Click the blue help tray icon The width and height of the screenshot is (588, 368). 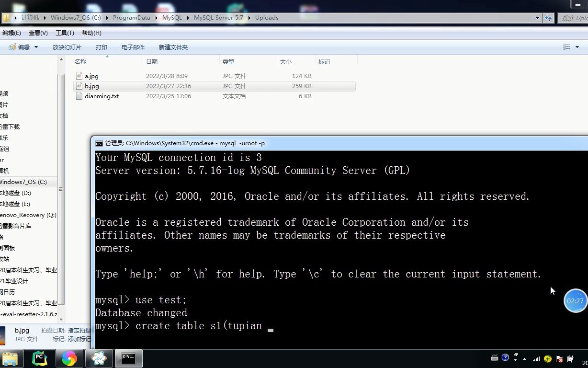tap(505, 358)
